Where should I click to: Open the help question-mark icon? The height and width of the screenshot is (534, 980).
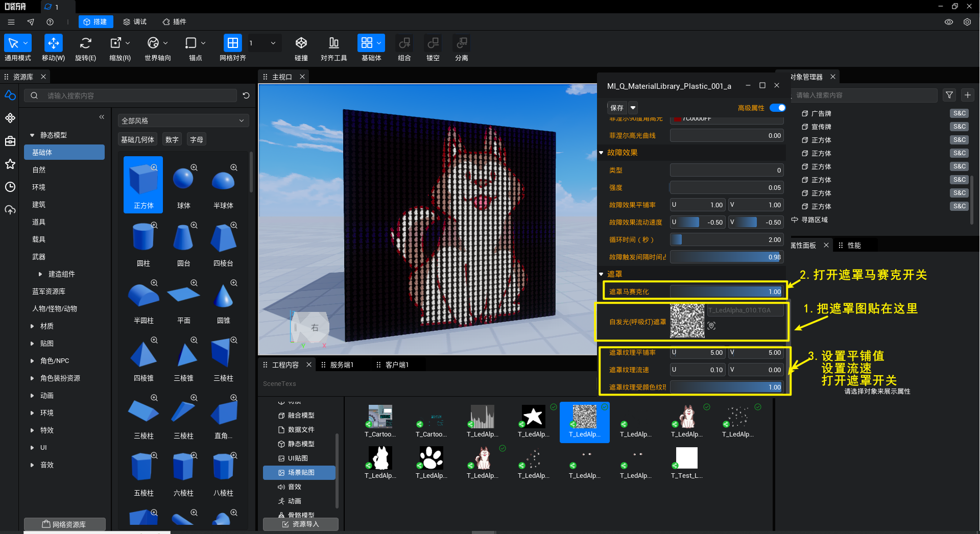(x=50, y=22)
